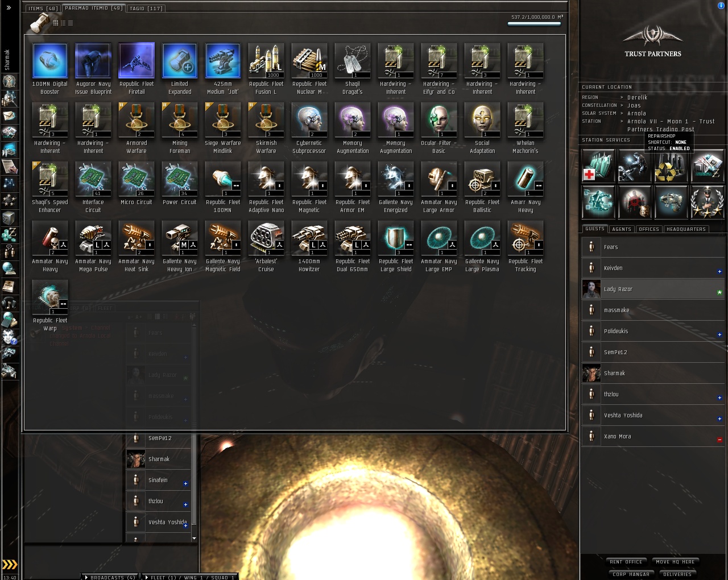Open the Mail envelope icon

(x=9, y=115)
